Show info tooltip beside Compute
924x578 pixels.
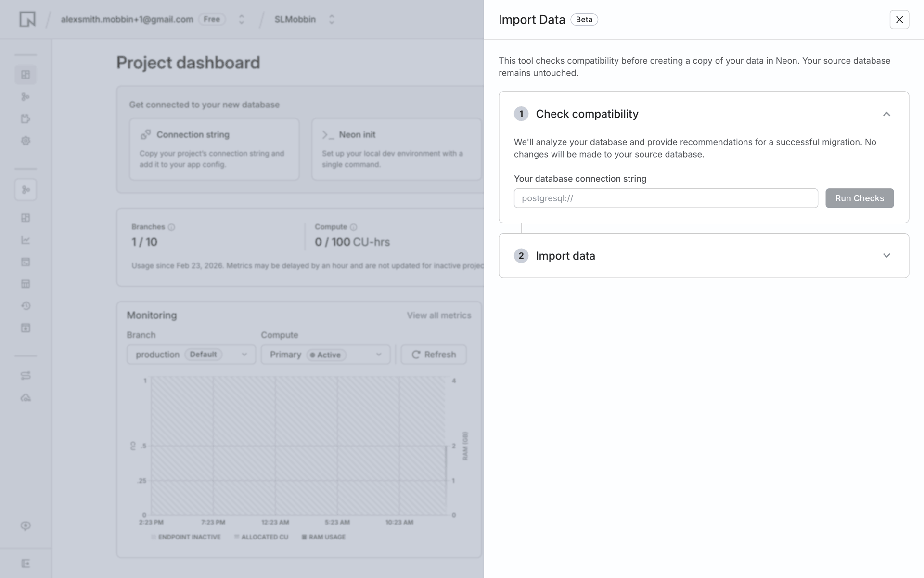(354, 227)
